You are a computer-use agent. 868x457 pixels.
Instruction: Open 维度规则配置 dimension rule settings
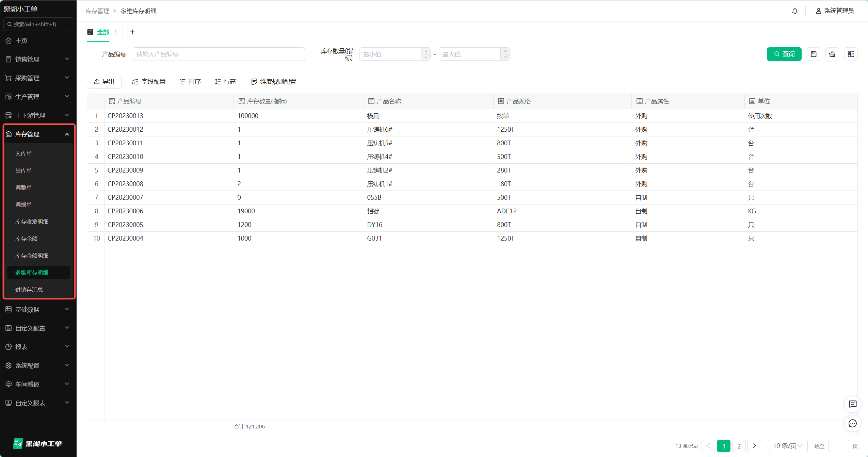(273, 81)
